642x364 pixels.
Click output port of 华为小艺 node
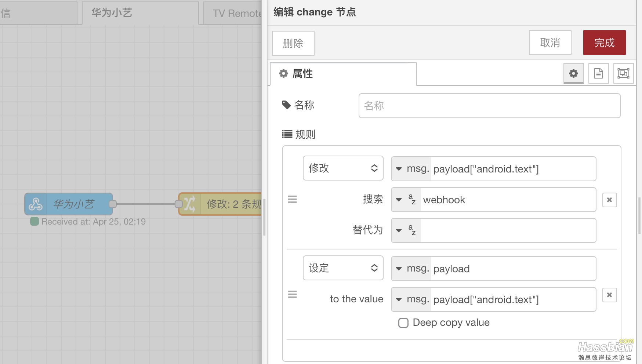tap(113, 204)
